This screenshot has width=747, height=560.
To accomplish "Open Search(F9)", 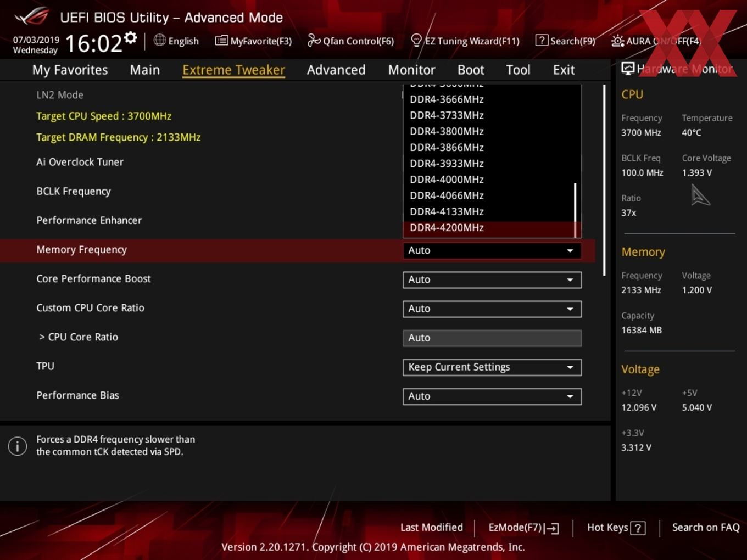I will click(x=565, y=41).
